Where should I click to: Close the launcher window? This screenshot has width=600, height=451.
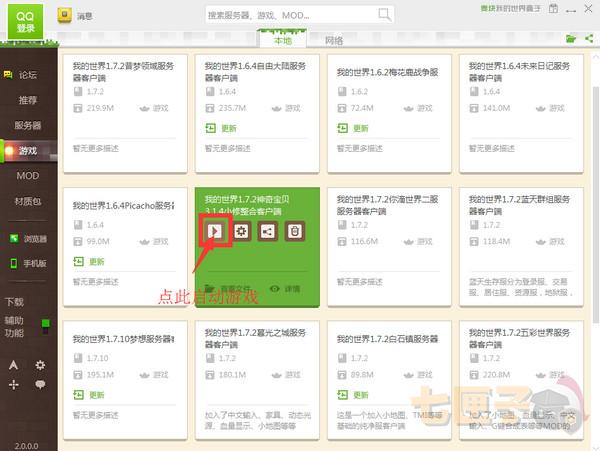pyautogui.click(x=589, y=8)
